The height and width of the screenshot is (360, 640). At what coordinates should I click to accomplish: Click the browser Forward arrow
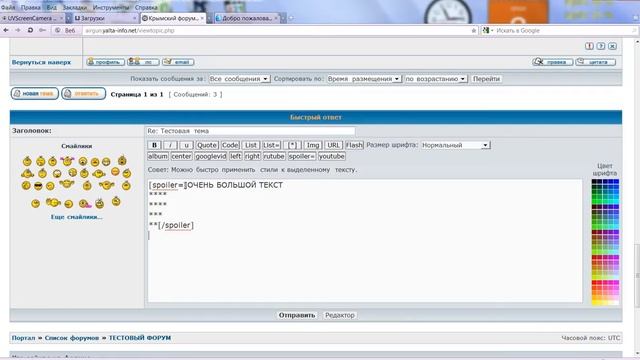(18, 30)
